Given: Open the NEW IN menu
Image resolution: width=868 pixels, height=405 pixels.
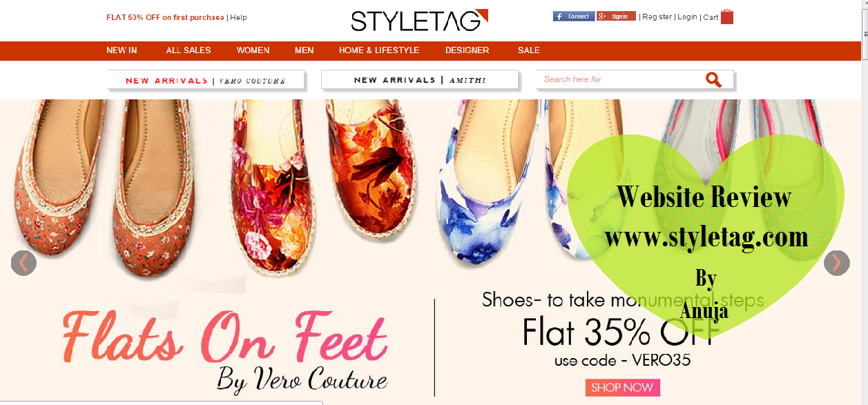Looking at the screenshot, I should pyautogui.click(x=122, y=50).
